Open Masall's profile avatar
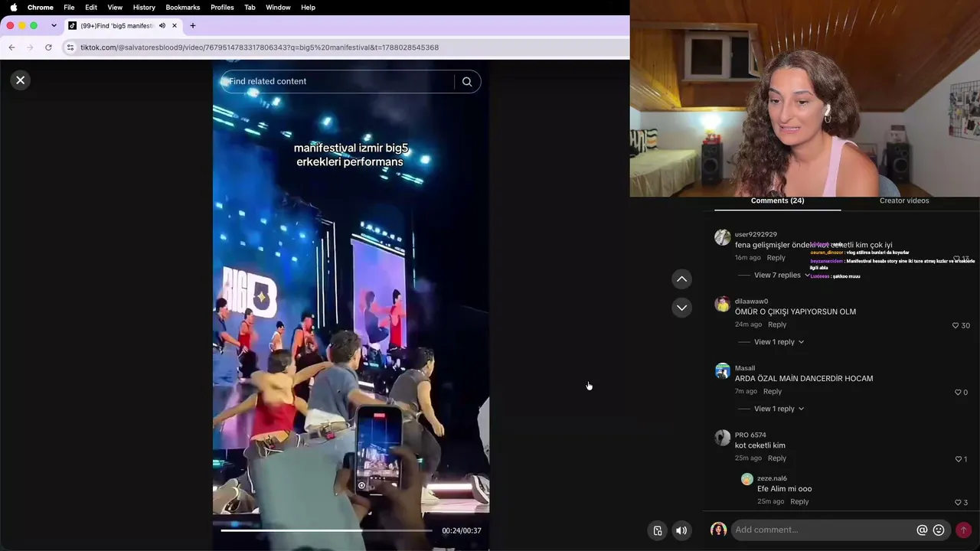980x551 pixels. [723, 370]
